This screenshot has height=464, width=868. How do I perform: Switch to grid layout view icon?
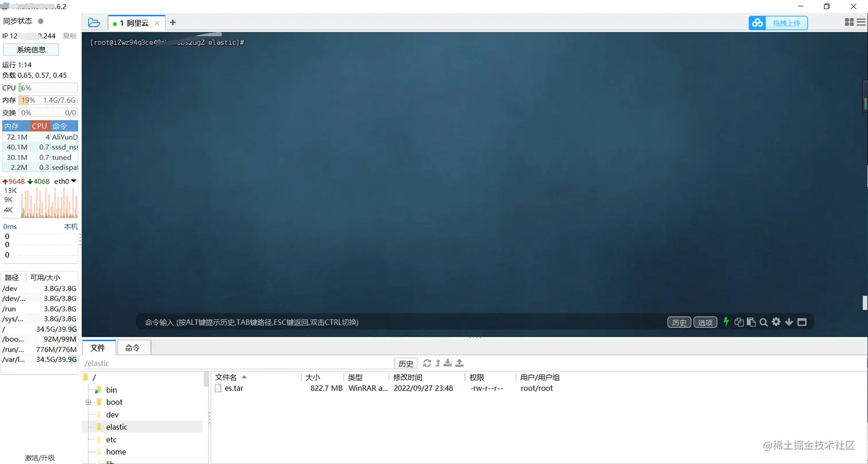[x=850, y=22]
